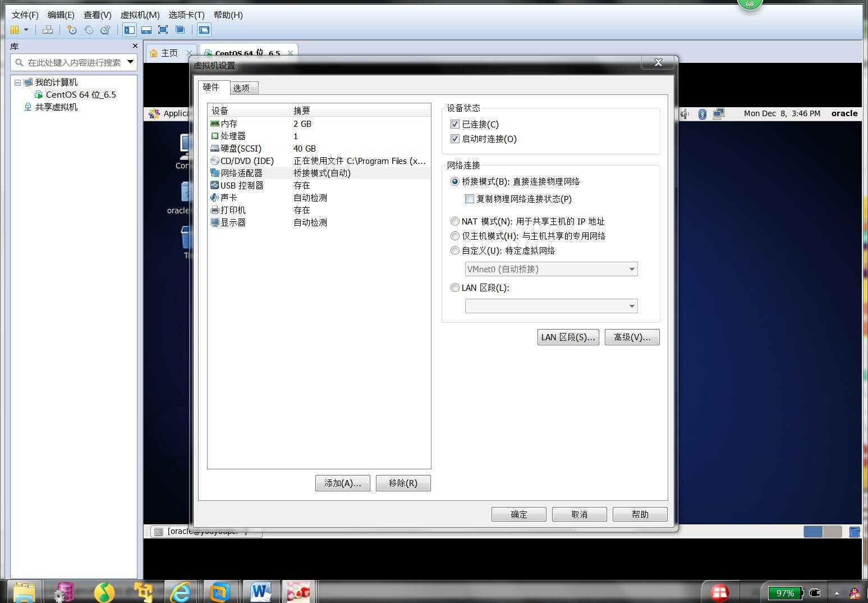This screenshot has width=868, height=603.
Task: Open the 文件(F) menu
Action: (25, 15)
